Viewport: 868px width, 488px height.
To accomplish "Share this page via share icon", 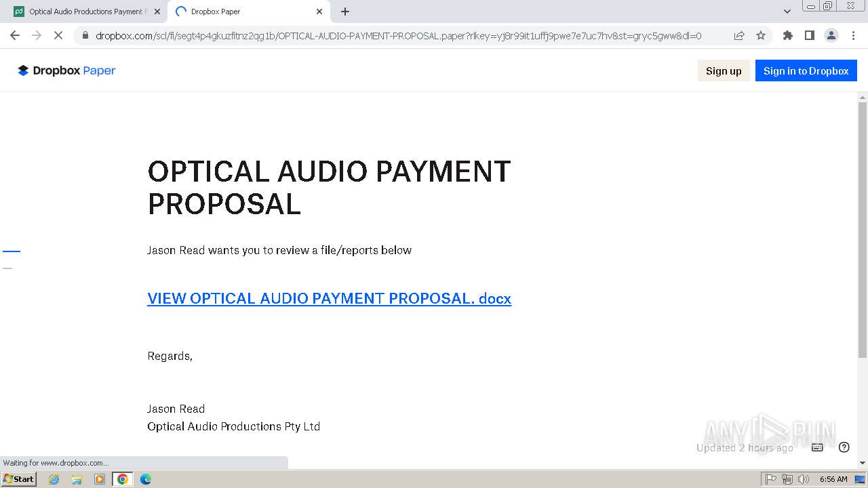I will pos(739,35).
